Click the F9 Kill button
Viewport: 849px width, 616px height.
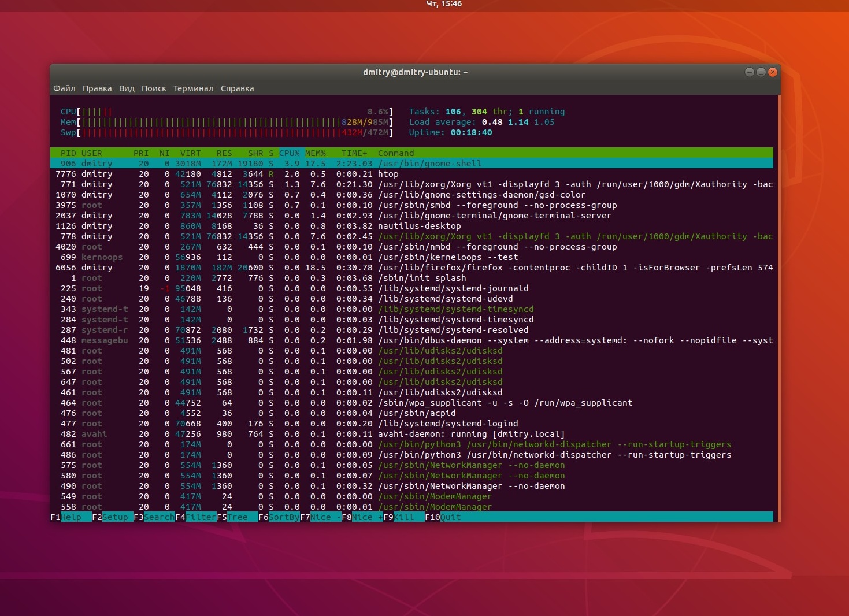(x=404, y=517)
